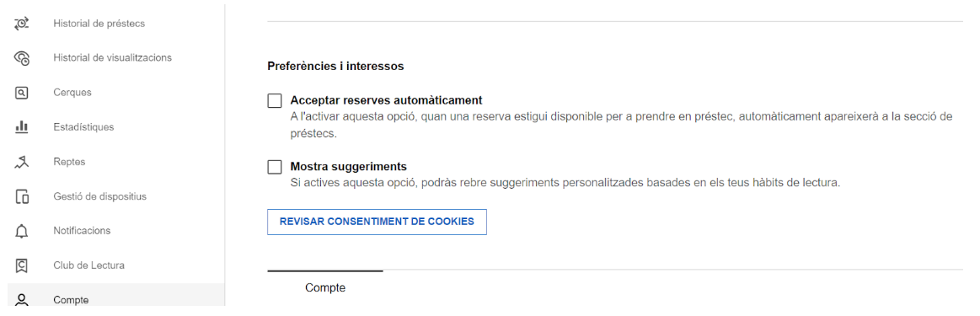Click the Acceptar reserves automàticament label

click(386, 100)
